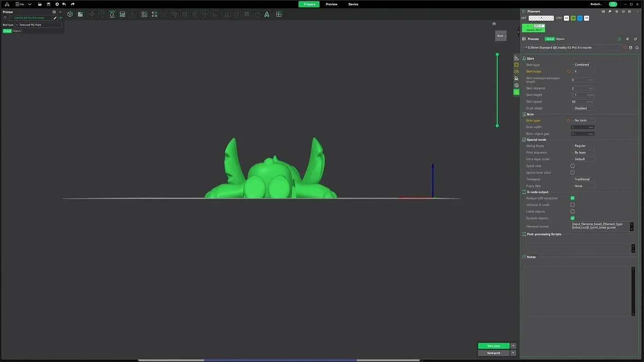Open Draft shield dropdown showing Disabled
The width and height of the screenshot is (644, 362).
582,109
